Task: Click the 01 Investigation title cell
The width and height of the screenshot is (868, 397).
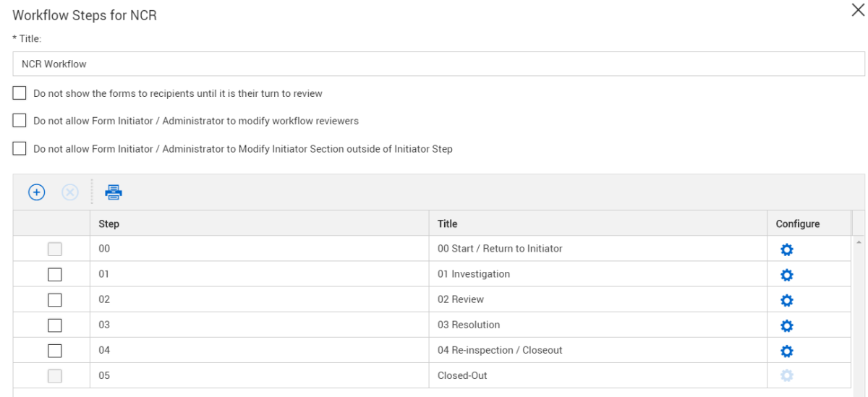Action: click(474, 275)
